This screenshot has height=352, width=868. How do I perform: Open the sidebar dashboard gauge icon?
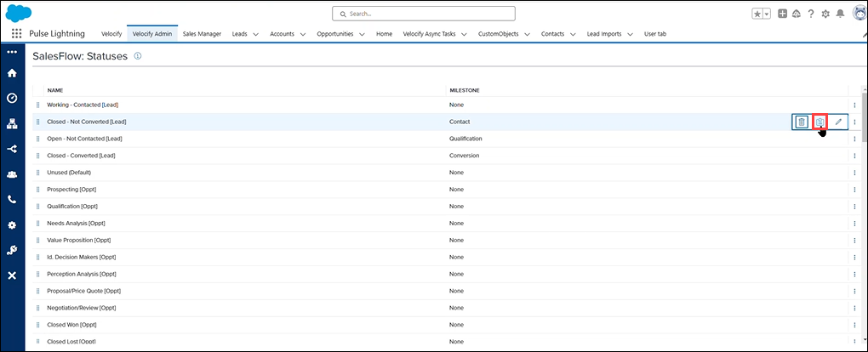tap(12, 98)
